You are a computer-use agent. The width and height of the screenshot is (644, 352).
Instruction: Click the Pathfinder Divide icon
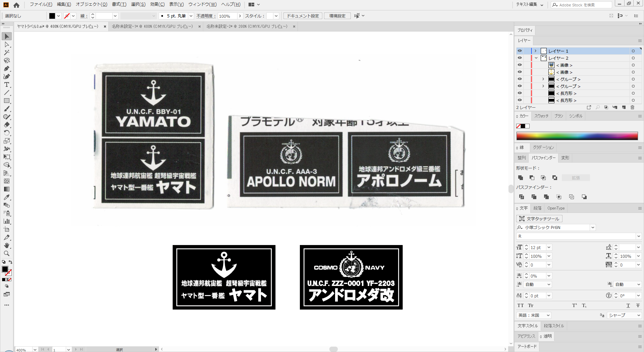(x=521, y=197)
